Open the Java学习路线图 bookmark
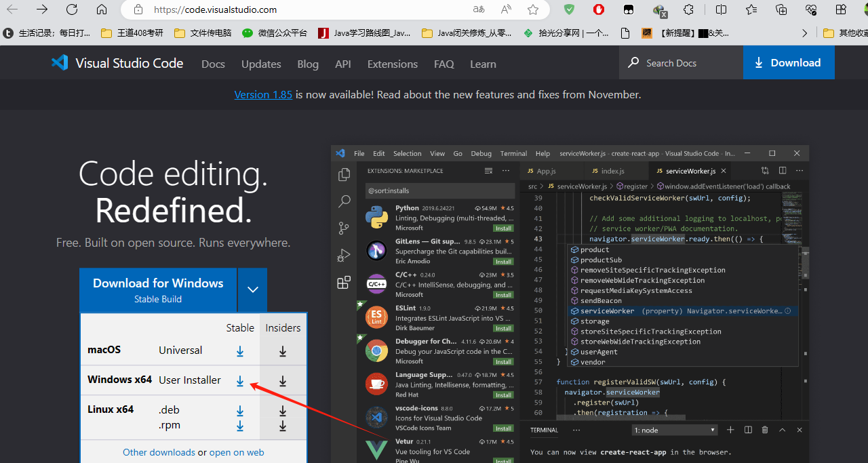868x463 pixels. pos(365,33)
